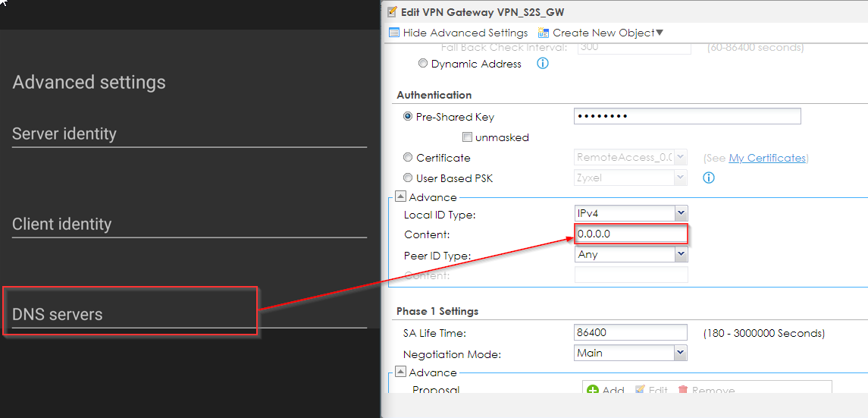Open the Peer ID Type dropdown
Viewport: 868px width, 418px height.
tap(680, 255)
